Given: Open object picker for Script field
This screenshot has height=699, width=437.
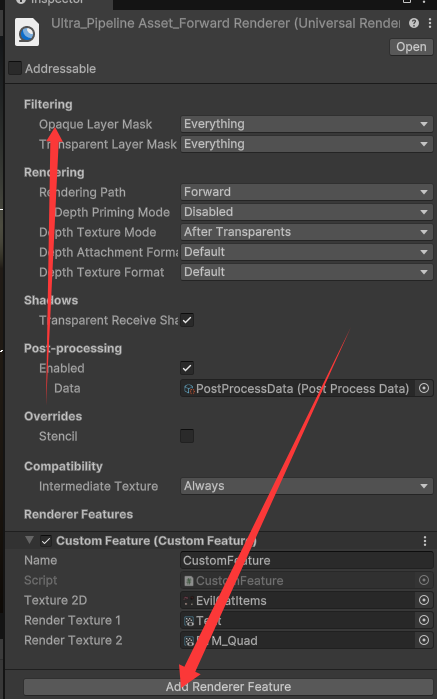Looking at the screenshot, I should (x=424, y=580).
